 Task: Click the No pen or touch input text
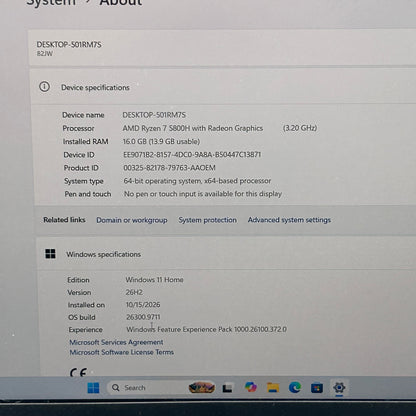(x=203, y=194)
